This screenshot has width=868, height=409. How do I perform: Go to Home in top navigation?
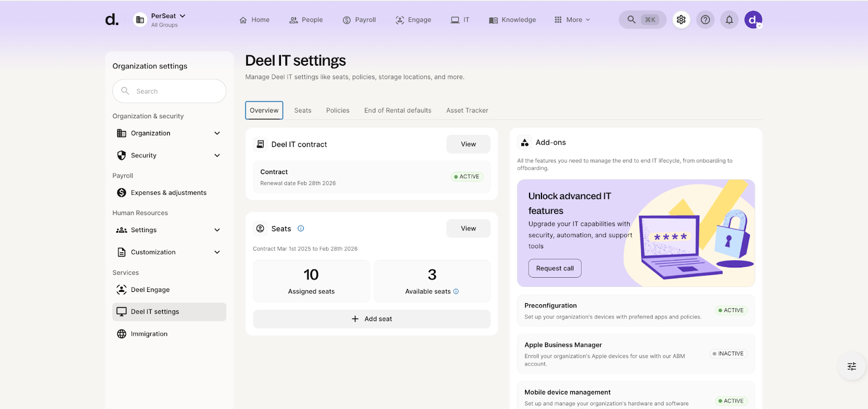click(x=254, y=20)
